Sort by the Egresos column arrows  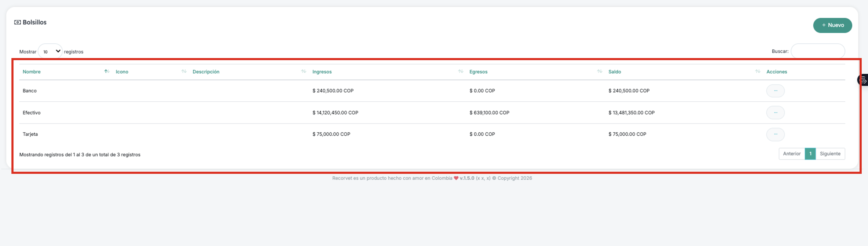(x=599, y=71)
